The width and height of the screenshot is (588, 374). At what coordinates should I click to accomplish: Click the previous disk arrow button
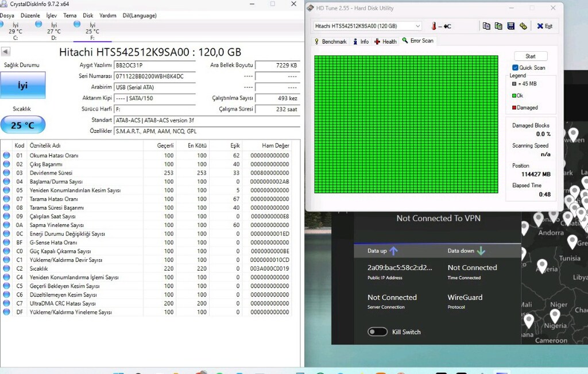[x=6, y=51]
